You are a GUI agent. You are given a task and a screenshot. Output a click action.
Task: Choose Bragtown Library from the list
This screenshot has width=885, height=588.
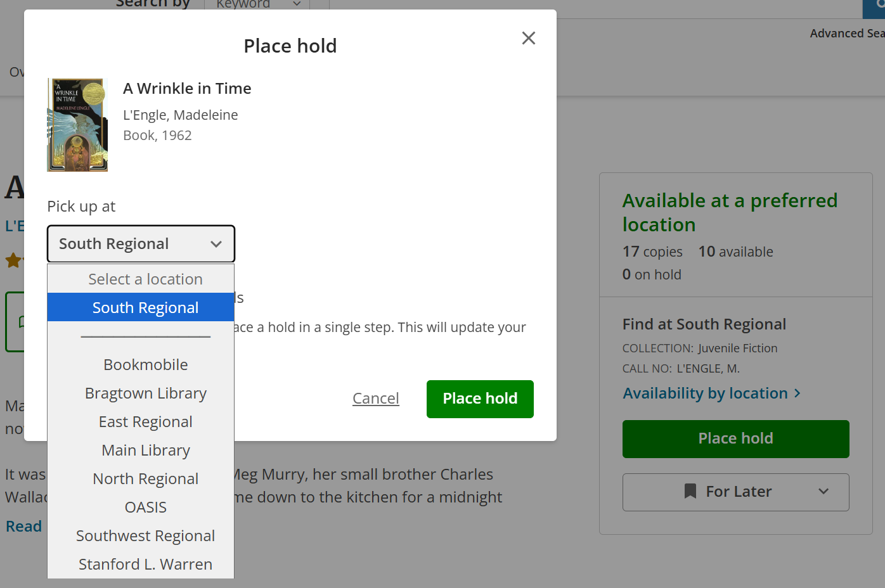tap(145, 393)
